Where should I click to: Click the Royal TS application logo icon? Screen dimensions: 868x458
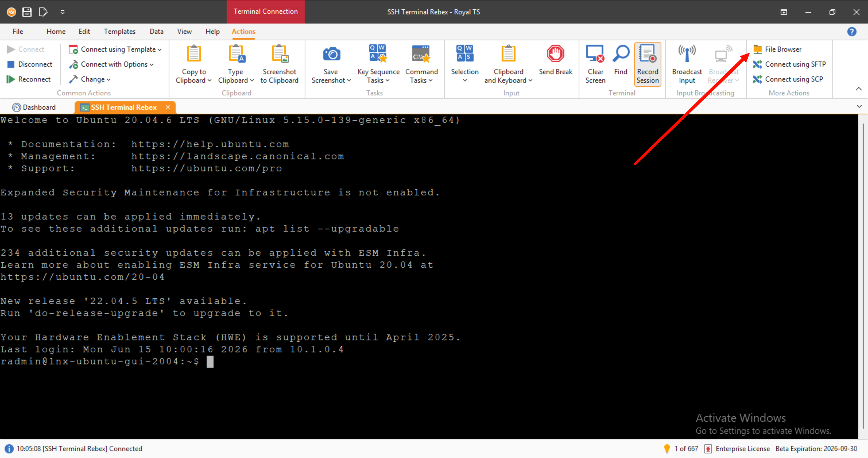(x=11, y=12)
